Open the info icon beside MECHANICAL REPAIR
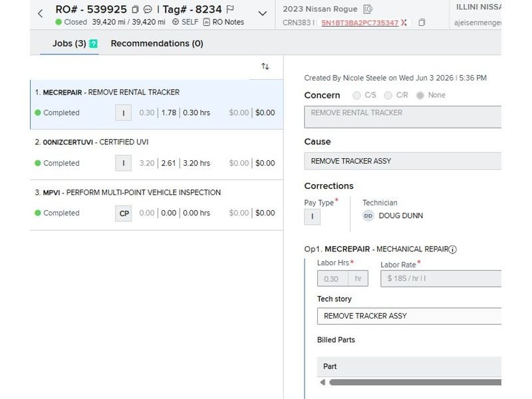The height and width of the screenshot is (399, 532). point(453,250)
